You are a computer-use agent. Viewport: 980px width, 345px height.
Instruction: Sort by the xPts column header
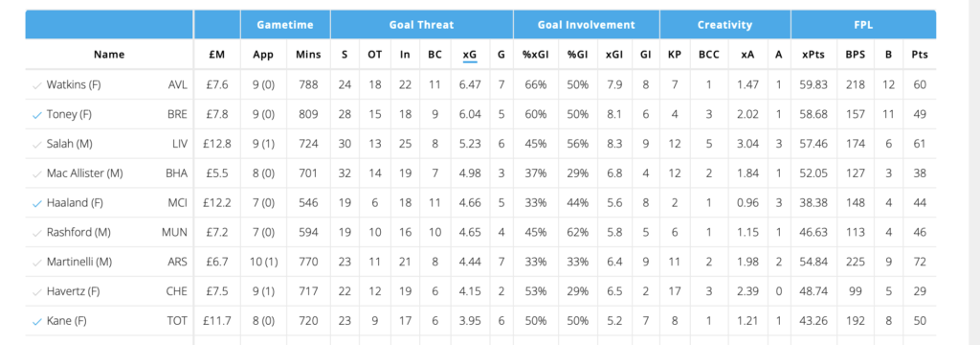pos(813,55)
